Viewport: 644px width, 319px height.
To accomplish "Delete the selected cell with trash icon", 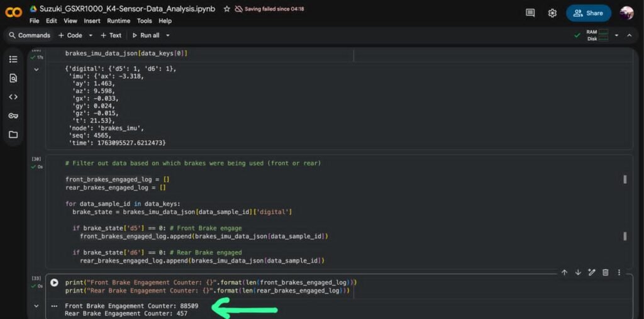I will pyautogui.click(x=605, y=272).
